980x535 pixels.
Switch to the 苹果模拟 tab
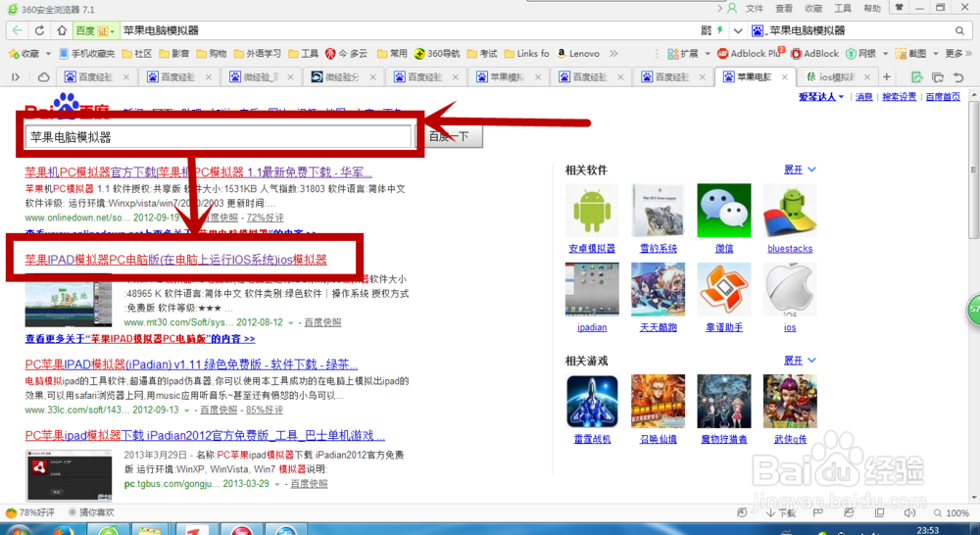click(508, 76)
